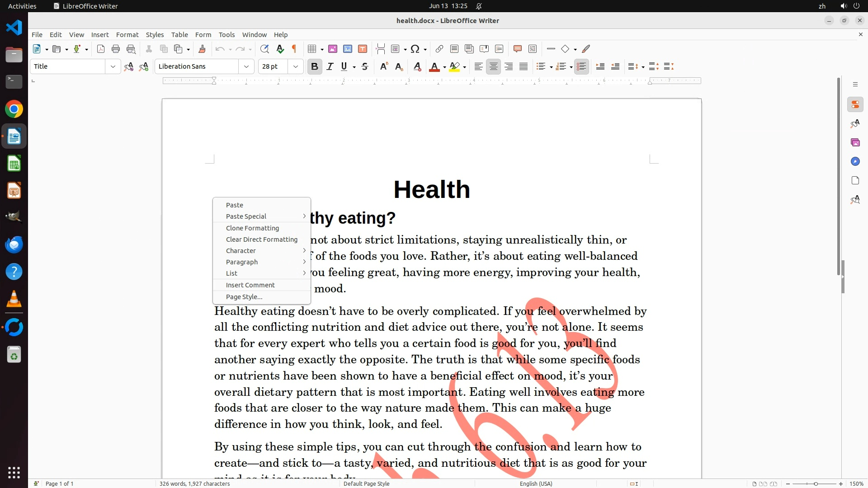868x488 pixels.
Task: Click Page Style... in context menu
Action: (x=244, y=297)
